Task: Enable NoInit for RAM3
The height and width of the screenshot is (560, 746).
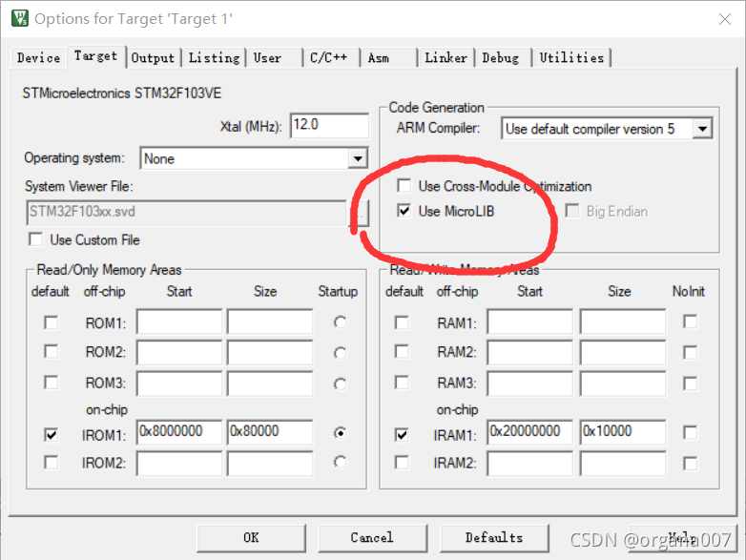Action: (x=691, y=384)
